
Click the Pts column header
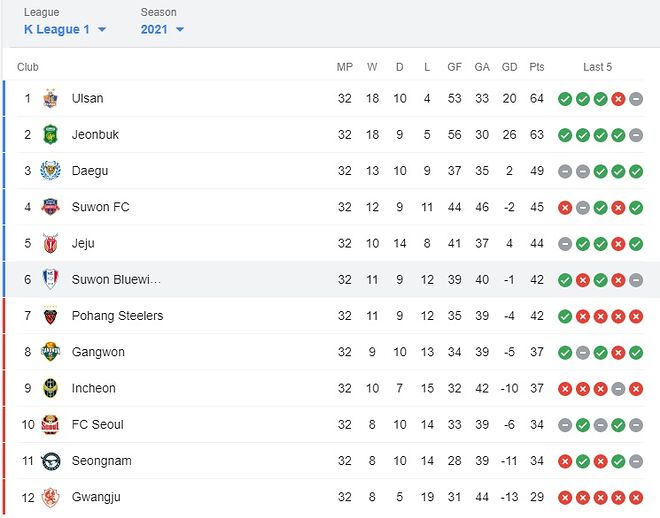coord(537,67)
